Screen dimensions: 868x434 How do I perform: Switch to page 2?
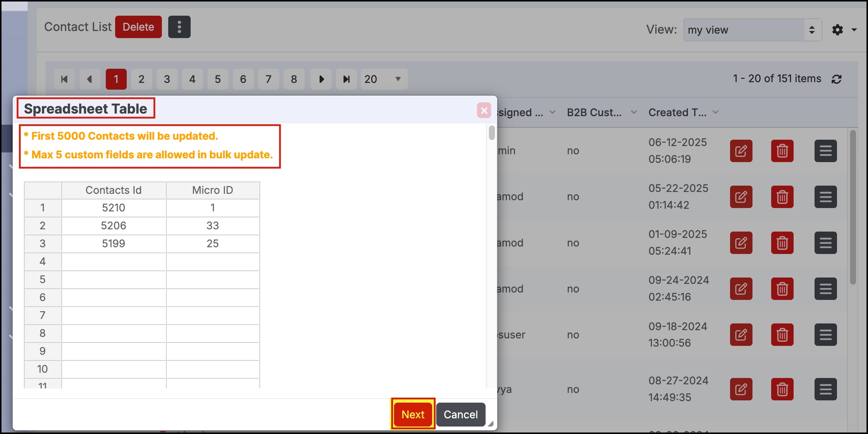click(141, 79)
